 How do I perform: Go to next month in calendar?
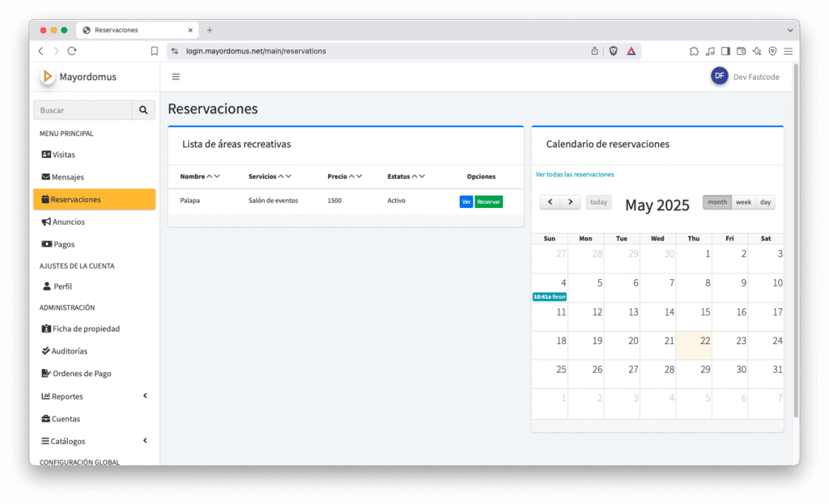click(571, 202)
